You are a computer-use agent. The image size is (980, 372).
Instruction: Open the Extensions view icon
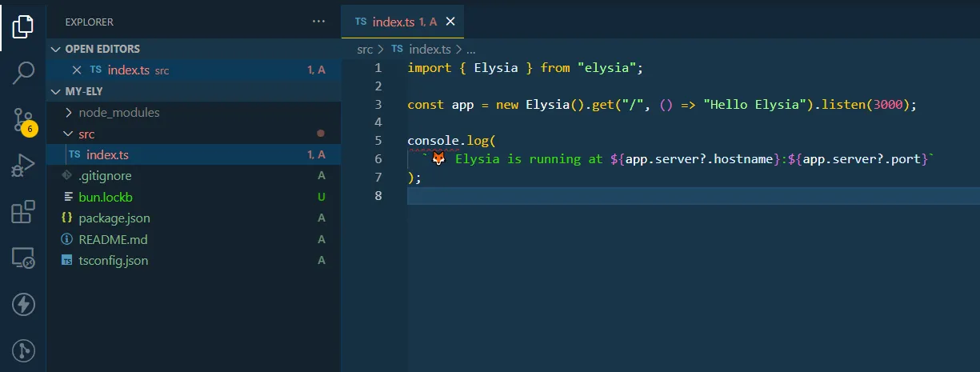[23, 212]
